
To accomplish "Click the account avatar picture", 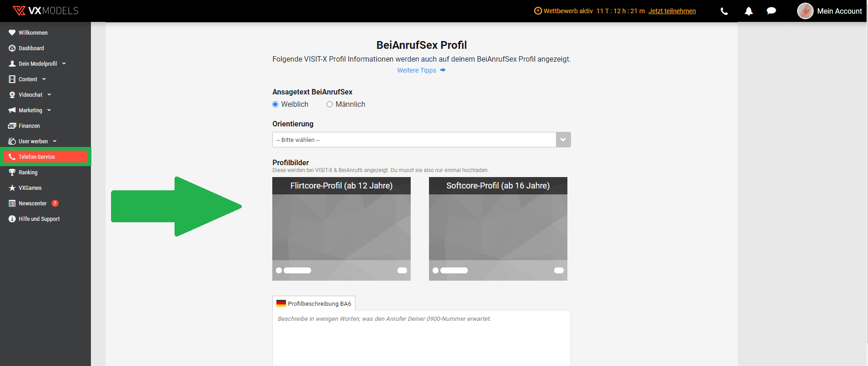I will (x=805, y=11).
